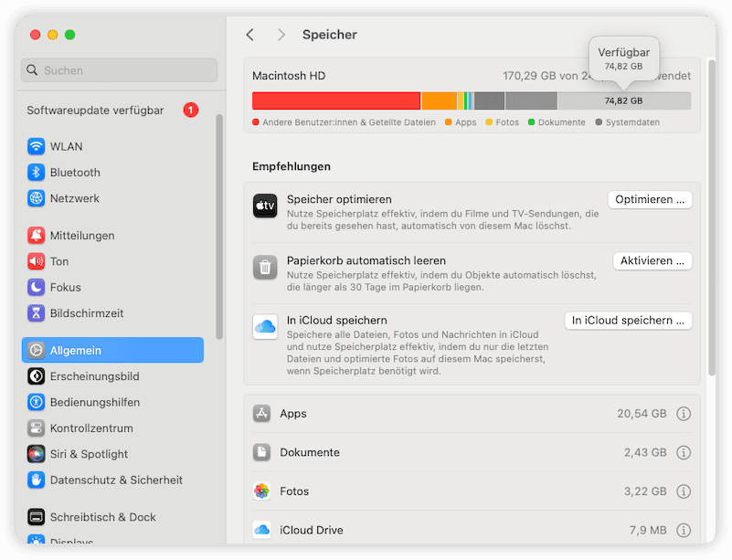
Task: Close the window with the red button
Action: click(x=35, y=35)
